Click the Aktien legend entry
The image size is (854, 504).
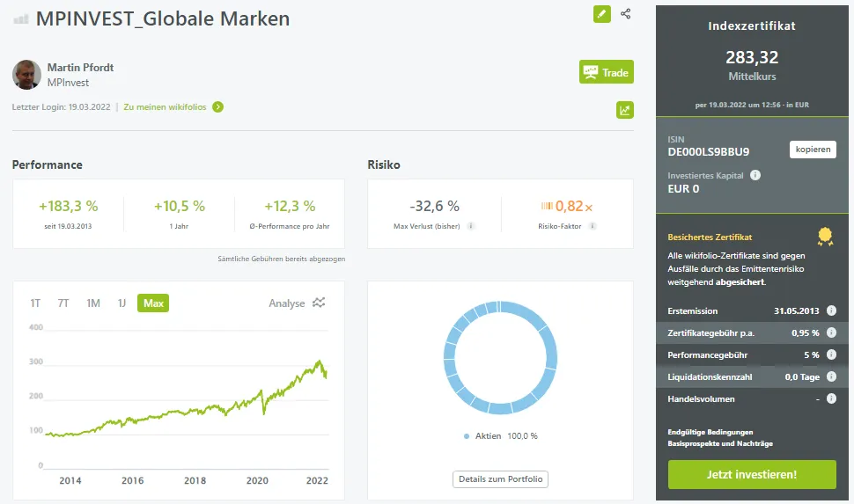click(501, 436)
